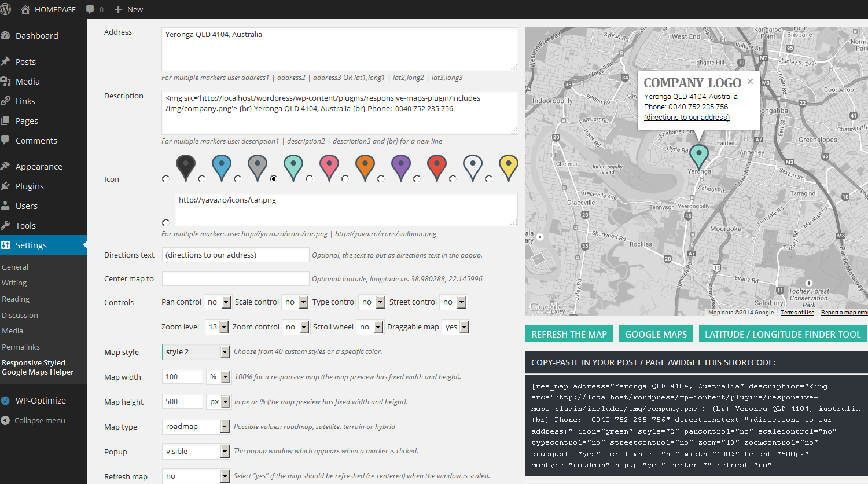Image resolution: width=868 pixels, height=484 pixels.
Task: Open the LATITUDE / LONGITUDE FINDER TOOL
Action: 783,334
